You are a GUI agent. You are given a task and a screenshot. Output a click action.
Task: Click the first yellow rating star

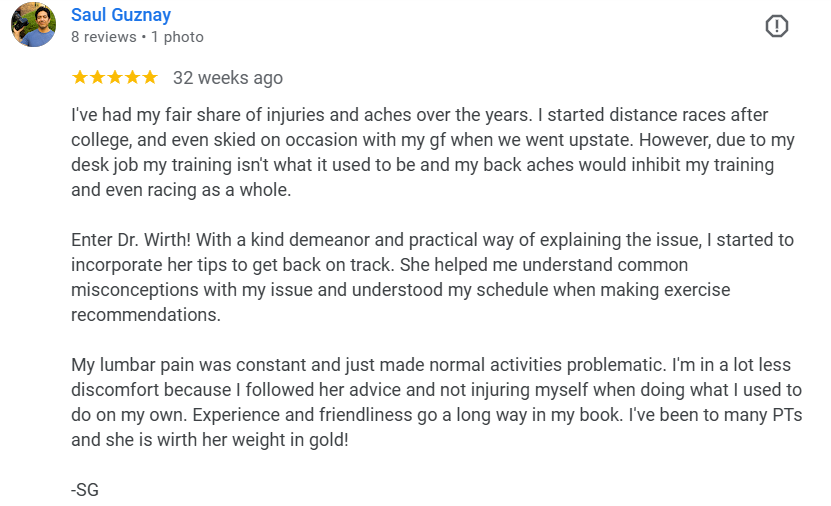coord(80,77)
